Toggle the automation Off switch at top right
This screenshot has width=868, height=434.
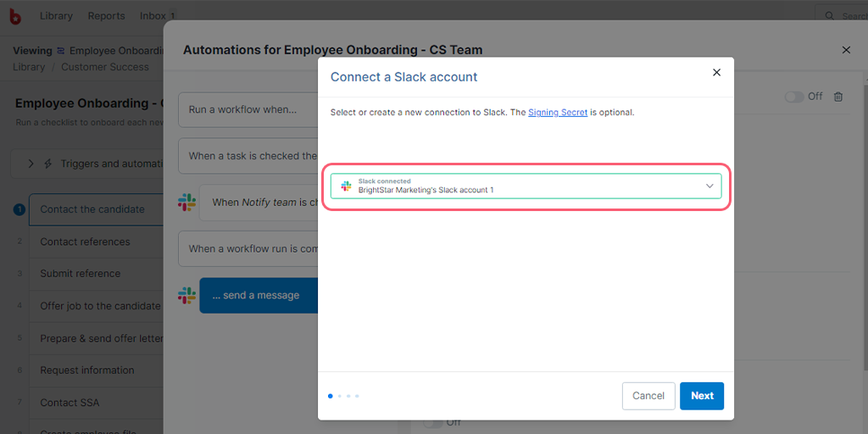[x=793, y=97]
